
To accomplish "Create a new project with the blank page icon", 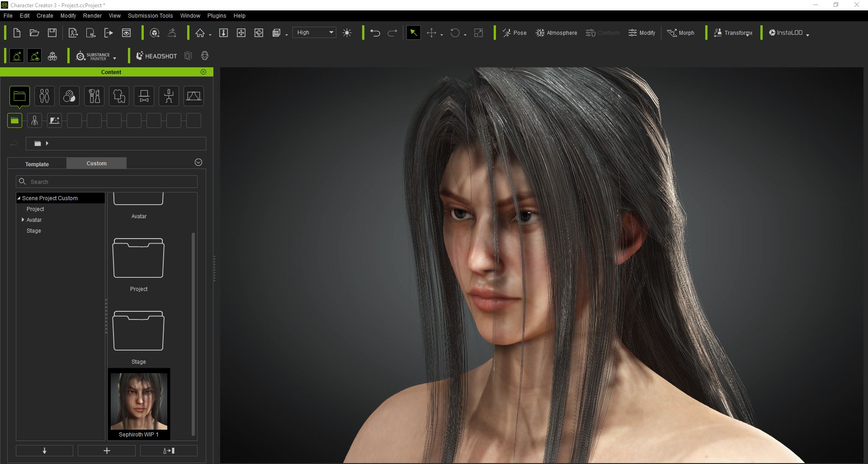I will click(17, 33).
